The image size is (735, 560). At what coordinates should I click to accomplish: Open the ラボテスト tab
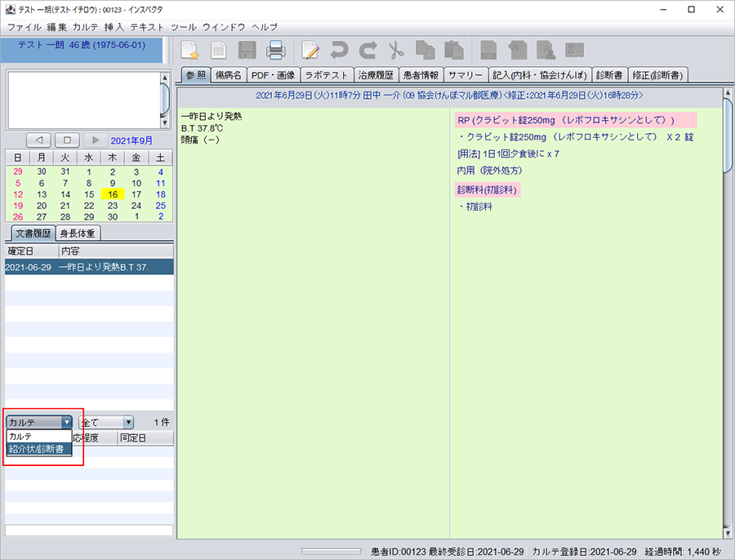click(x=326, y=75)
